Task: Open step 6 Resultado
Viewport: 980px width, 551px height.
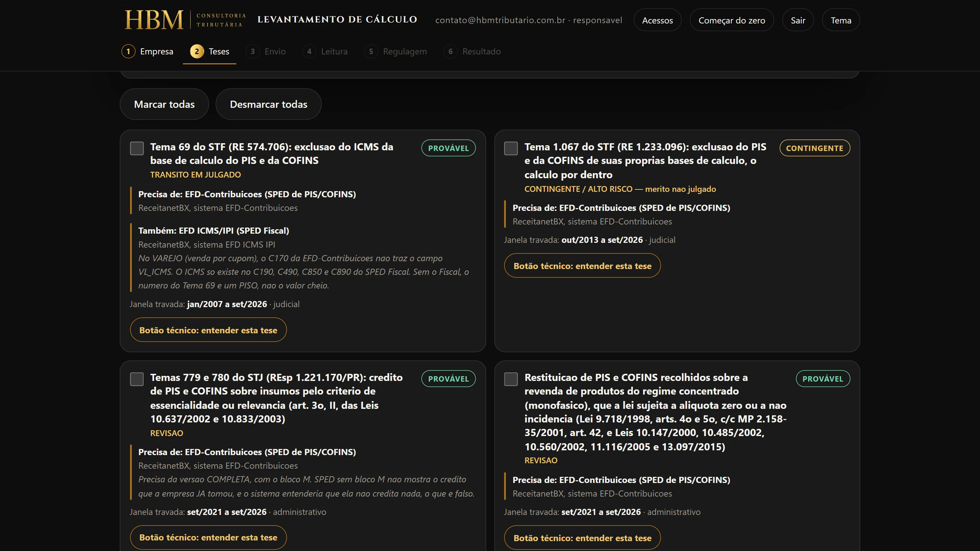Action: pos(472,51)
